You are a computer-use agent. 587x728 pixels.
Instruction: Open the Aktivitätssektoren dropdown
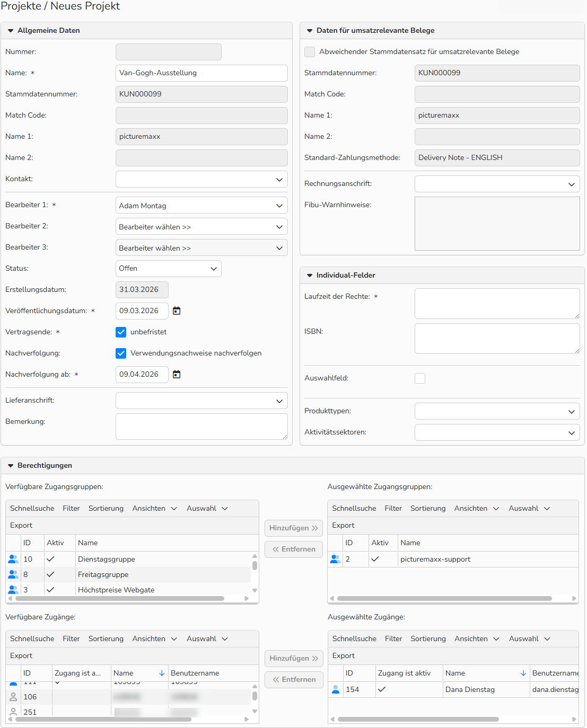497,432
